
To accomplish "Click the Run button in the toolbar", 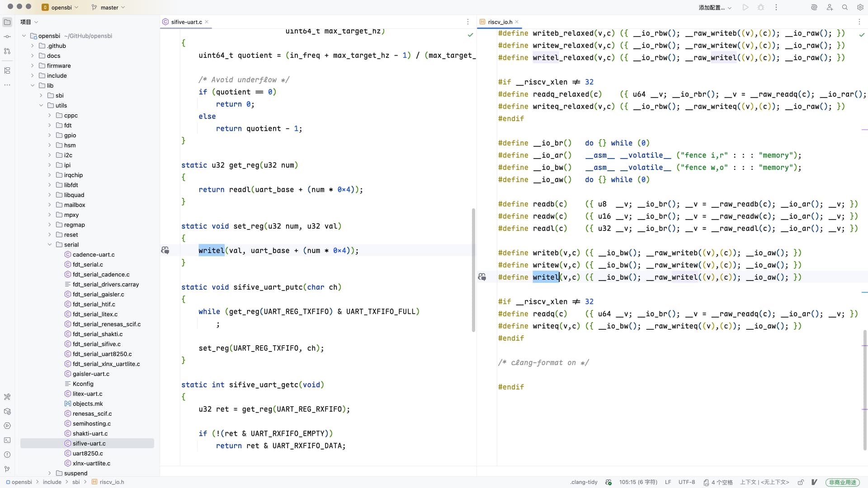I will click(745, 7).
